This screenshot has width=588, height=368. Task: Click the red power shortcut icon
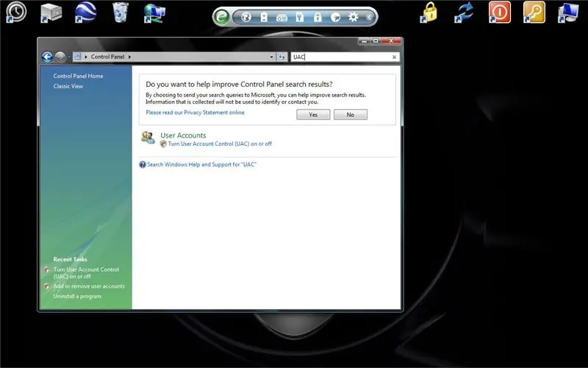[499, 12]
